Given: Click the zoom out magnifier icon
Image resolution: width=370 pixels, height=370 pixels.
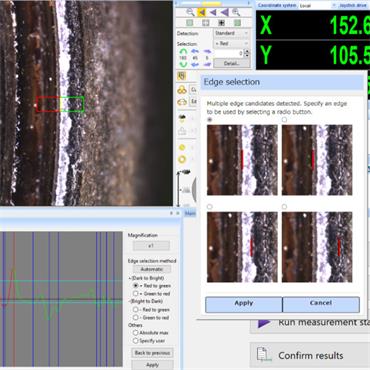Looking at the screenshot, I should tap(190, 13).
